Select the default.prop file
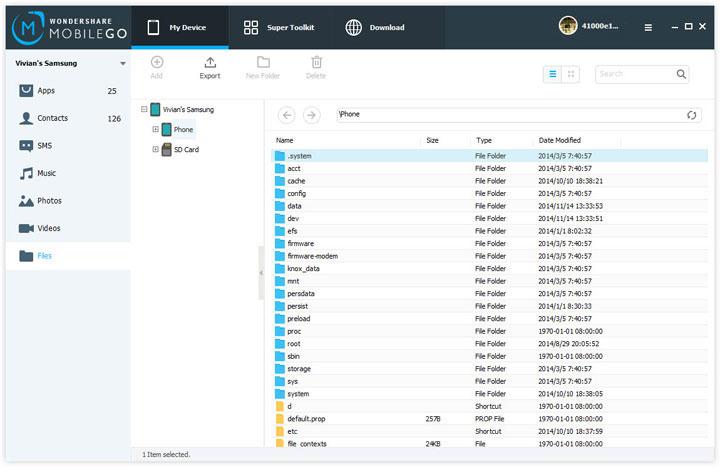 [x=489, y=419]
